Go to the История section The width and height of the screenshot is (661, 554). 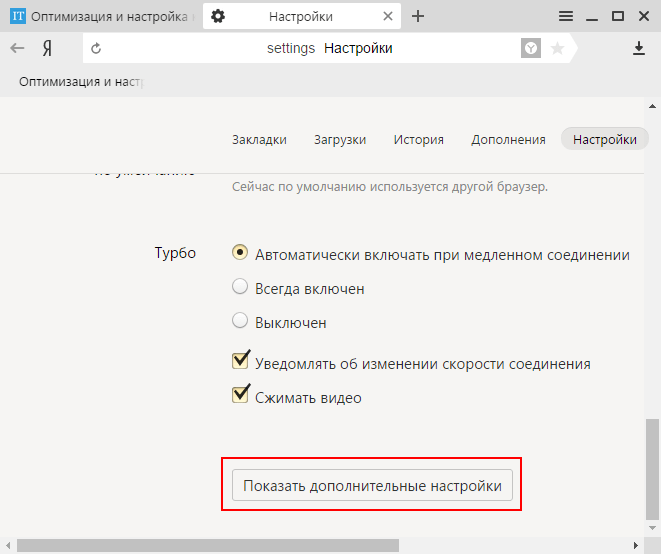pos(418,140)
